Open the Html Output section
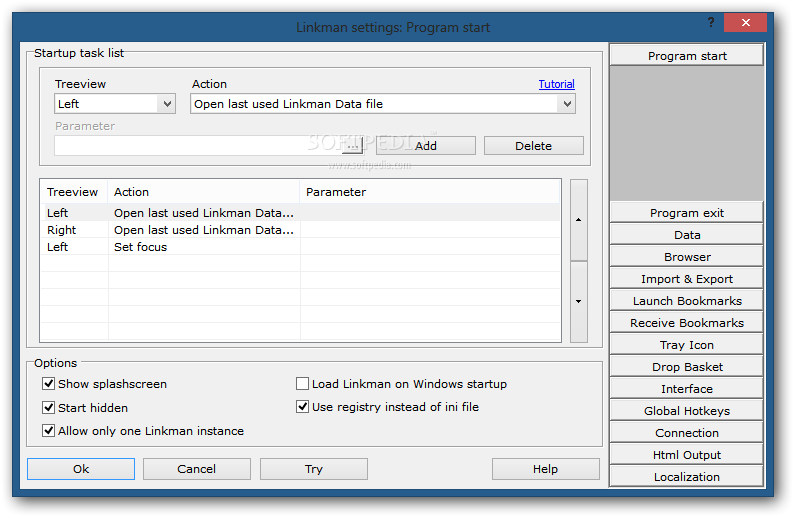 pos(687,455)
